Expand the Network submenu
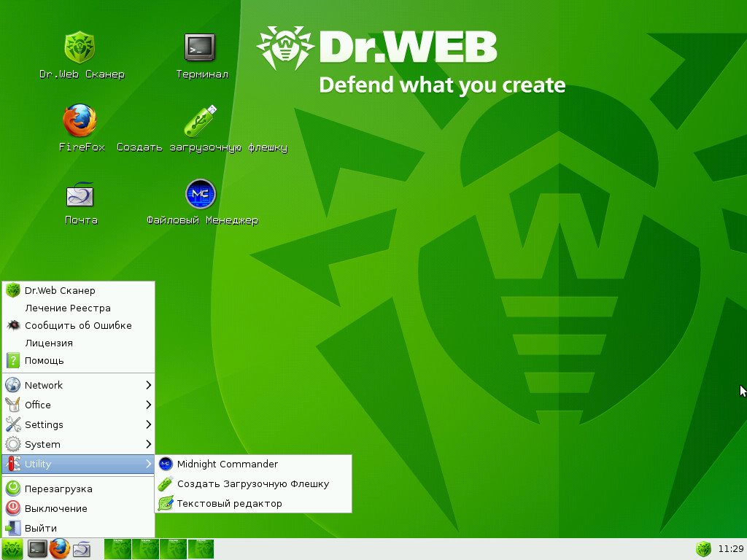The width and height of the screenshot is (747, 560). 79,385
